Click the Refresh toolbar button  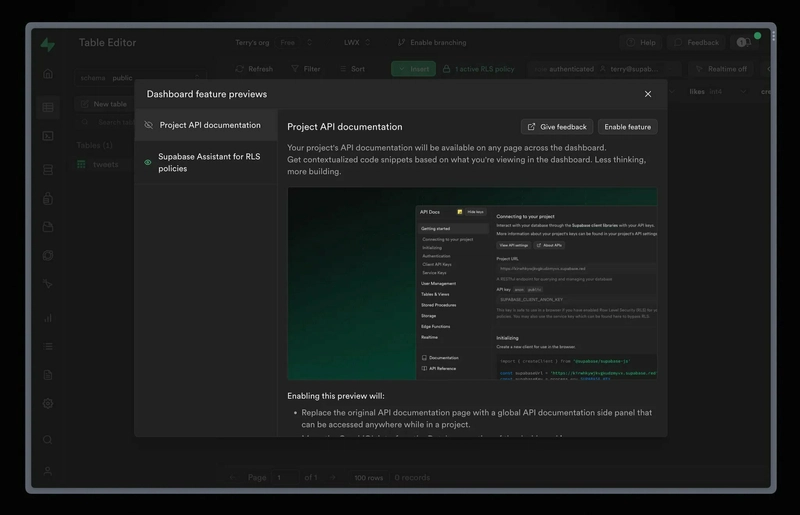[x=254, y=69]
